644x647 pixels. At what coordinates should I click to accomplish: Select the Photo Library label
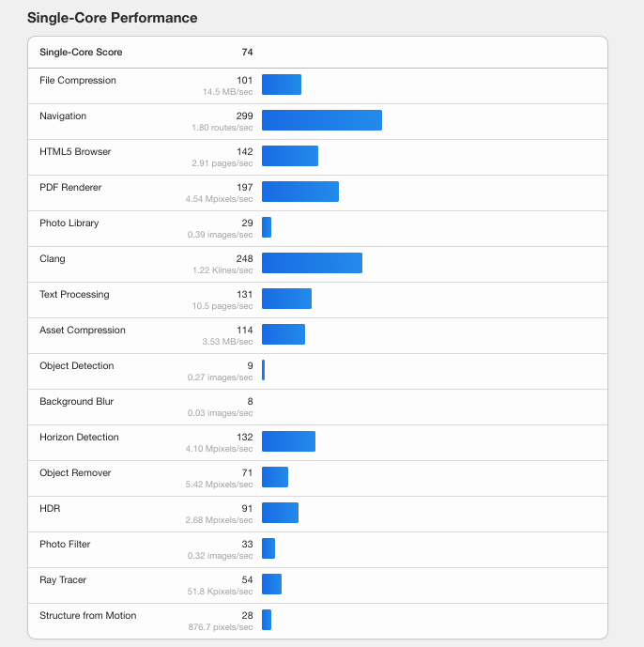69,223
